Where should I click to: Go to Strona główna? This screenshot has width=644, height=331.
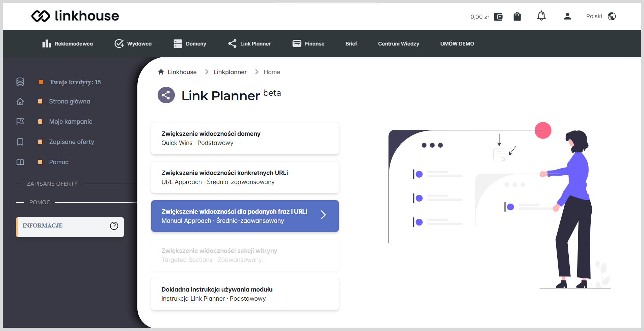[70, 101]
